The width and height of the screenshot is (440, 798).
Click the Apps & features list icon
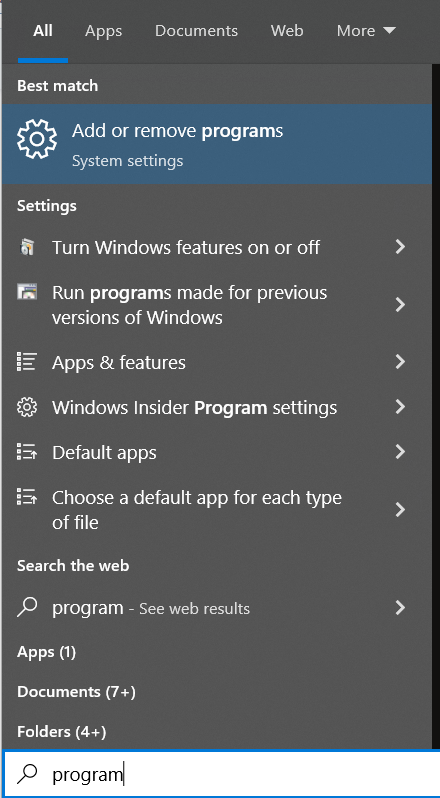(26, 362)
